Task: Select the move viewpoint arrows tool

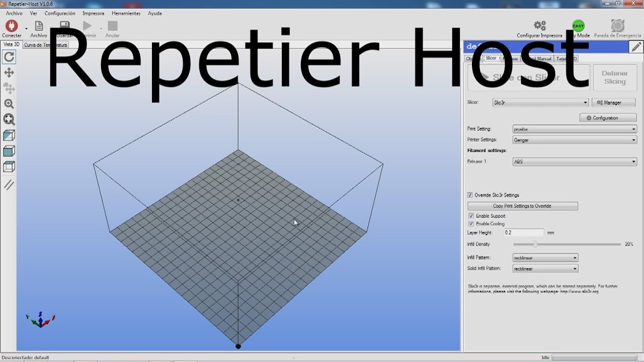Action: point(9,73)
